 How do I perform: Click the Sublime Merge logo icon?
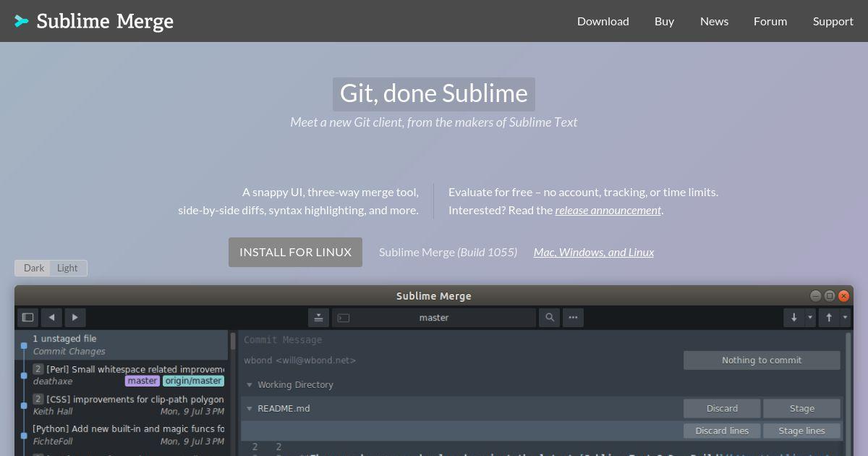pos(22,21)
